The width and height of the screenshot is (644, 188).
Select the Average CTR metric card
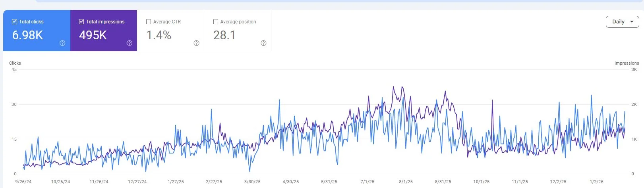(170, 31)
